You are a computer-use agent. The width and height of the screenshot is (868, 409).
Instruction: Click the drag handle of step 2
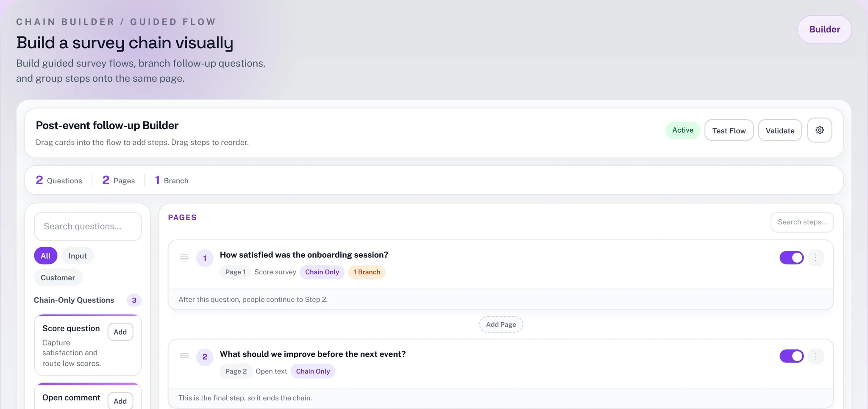[184, 356]
